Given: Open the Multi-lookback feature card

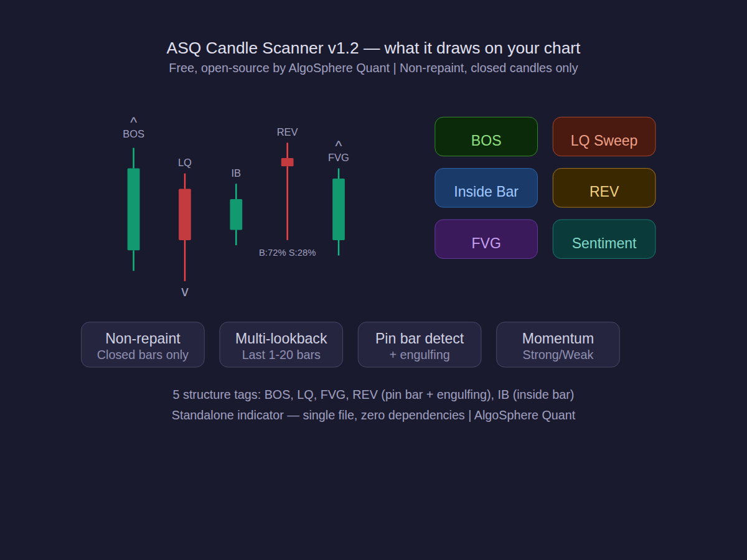Looking at the screenshot, I should (x=281, y=345).
